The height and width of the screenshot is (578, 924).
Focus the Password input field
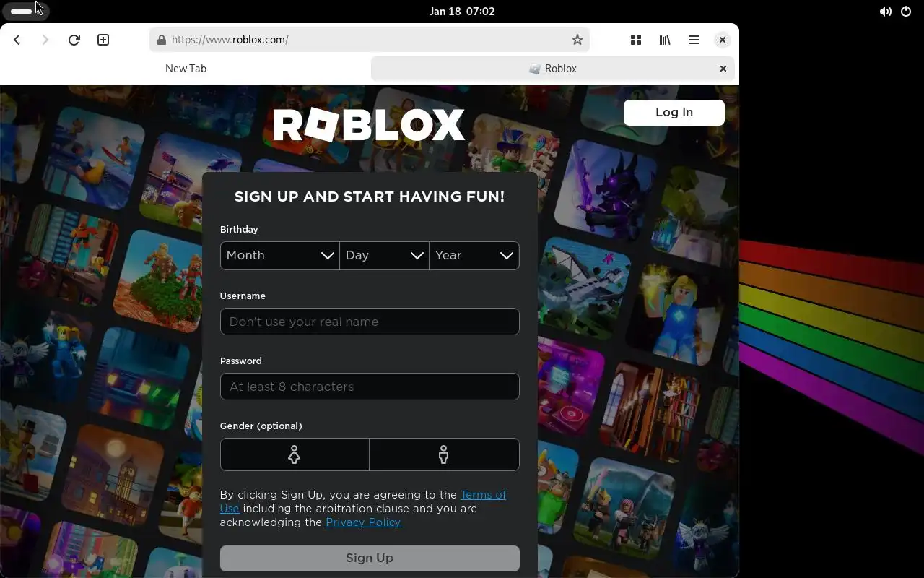pyautogui.click(x=370, y=387)
